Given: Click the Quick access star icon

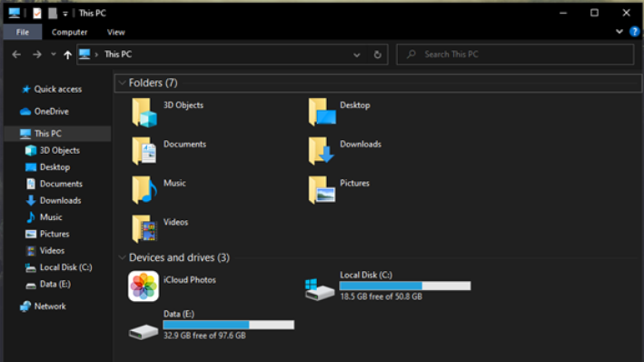Looking at the screenshot, I should pyautogui.click(x=25, y=89).
